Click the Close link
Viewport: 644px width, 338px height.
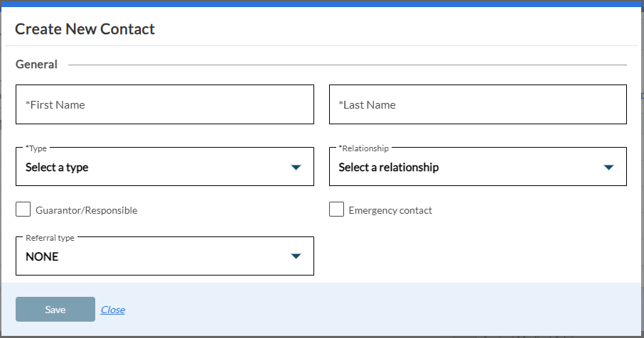coord(113,310)
